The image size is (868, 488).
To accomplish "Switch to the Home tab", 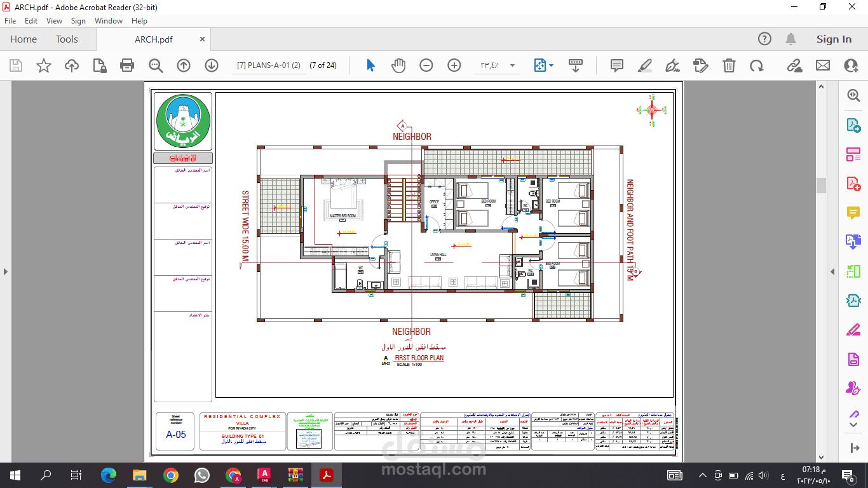I will point(24,39).
